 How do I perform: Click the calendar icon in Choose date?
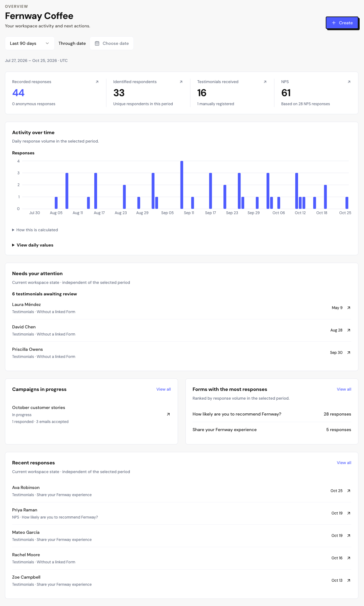click(97, 43)
